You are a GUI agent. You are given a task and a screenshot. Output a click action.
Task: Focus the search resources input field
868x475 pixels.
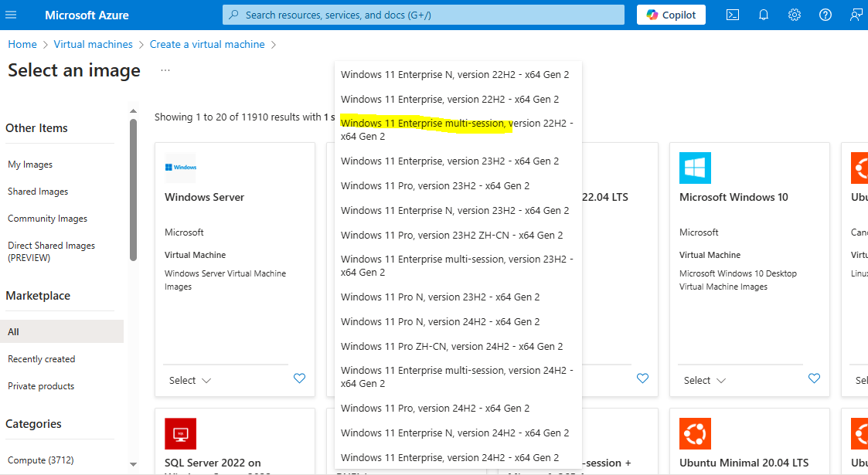[424, 15]
